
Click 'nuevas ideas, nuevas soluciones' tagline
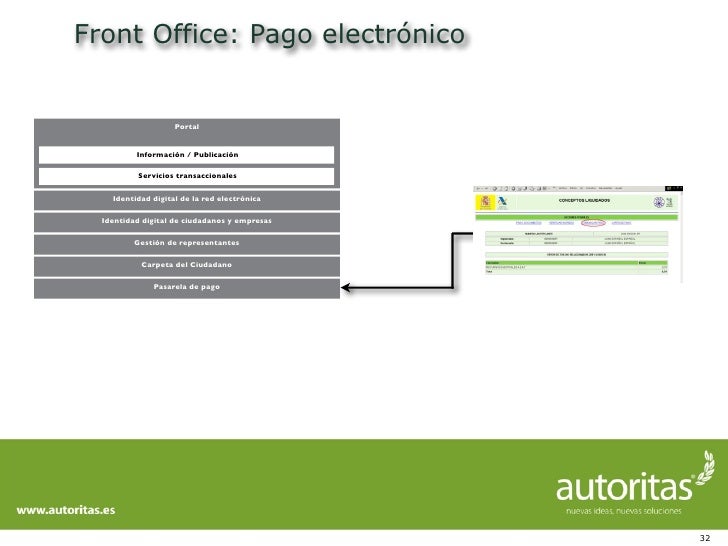[x=624, y=511]
